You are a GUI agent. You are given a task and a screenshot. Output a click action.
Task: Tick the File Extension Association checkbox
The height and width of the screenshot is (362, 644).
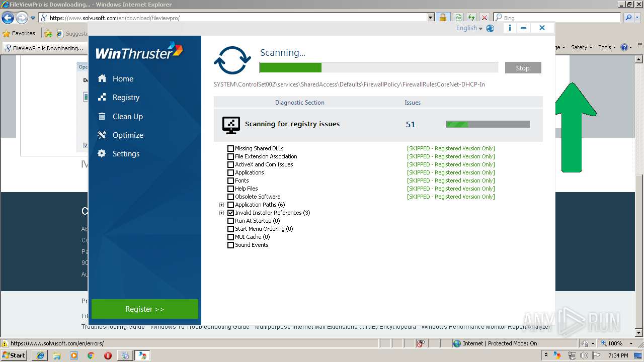pos(230,157)
